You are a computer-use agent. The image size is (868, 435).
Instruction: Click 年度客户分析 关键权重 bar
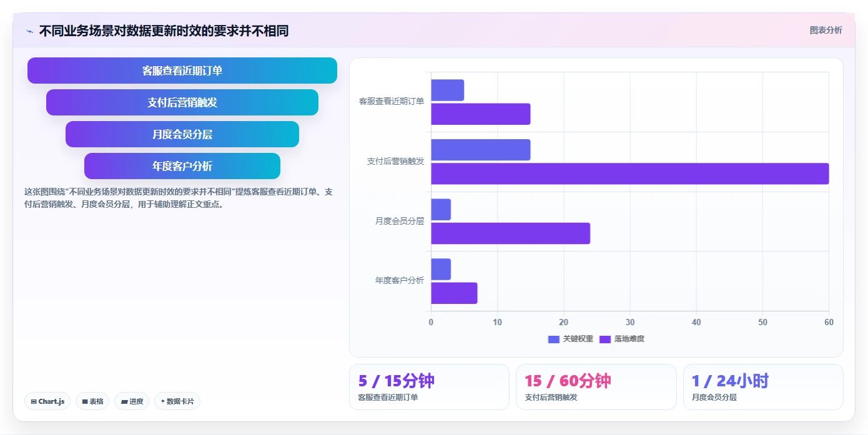(x=441, y=269)
